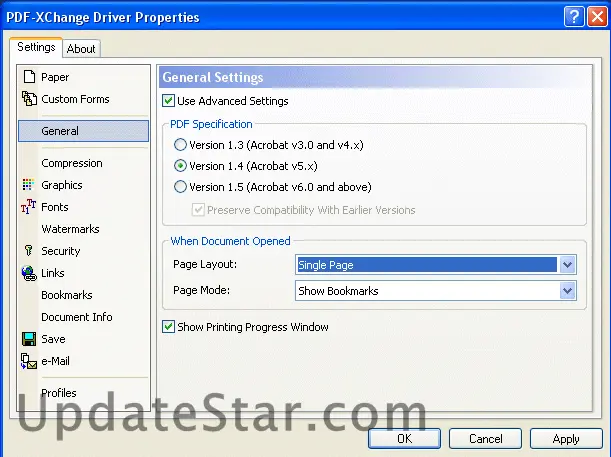
Task: Click the Fonts TT icon
Action: click(x=28, y=206)
